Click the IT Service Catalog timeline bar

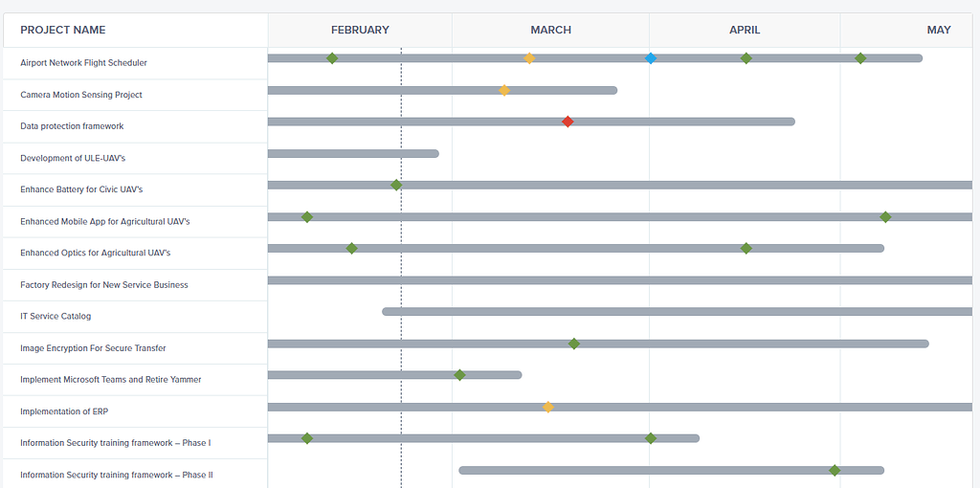pyautogui.click(x=678, y=311)
